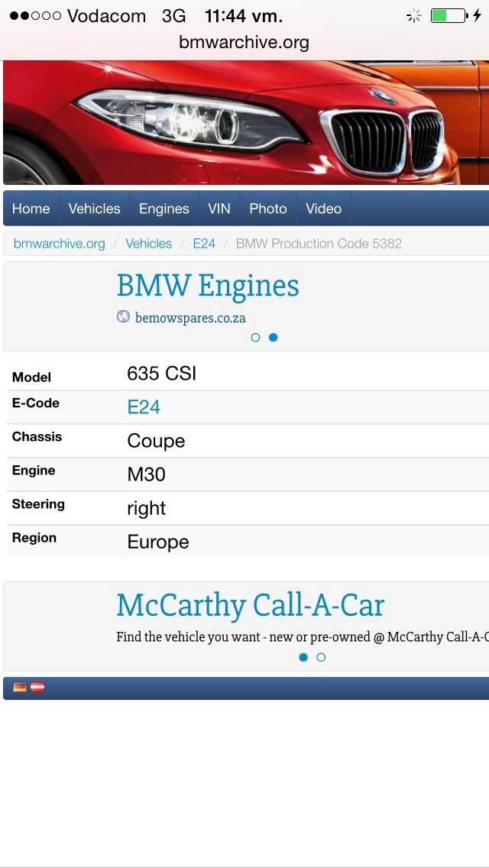Go to Vehicles breadcrumb link
The width and height of the screenshot is (489, 868).
click(x=148, y=244)
